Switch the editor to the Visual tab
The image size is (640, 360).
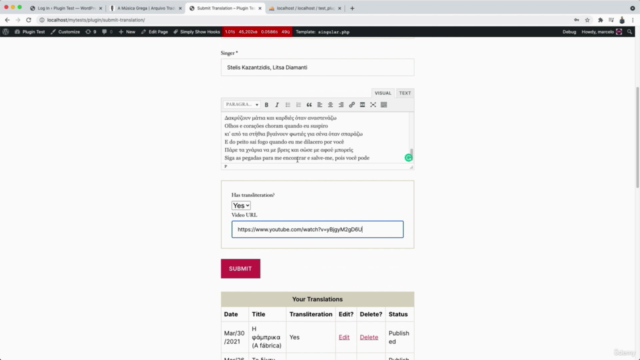point(383,93)
